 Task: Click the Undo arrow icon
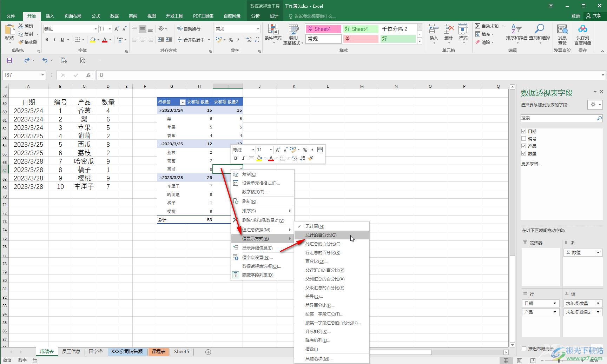click(45, 60)
